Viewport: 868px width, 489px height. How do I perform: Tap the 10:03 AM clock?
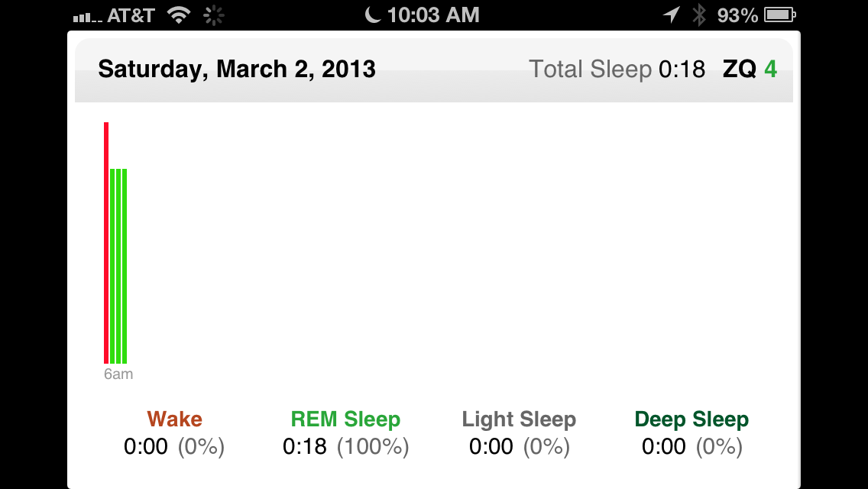[x=433, y=15]
